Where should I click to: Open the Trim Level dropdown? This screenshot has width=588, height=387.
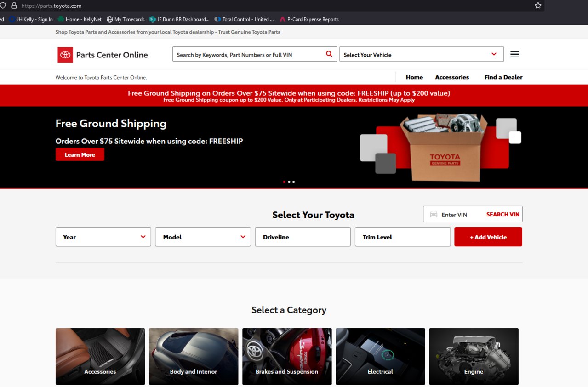click(x=403, y=237)
